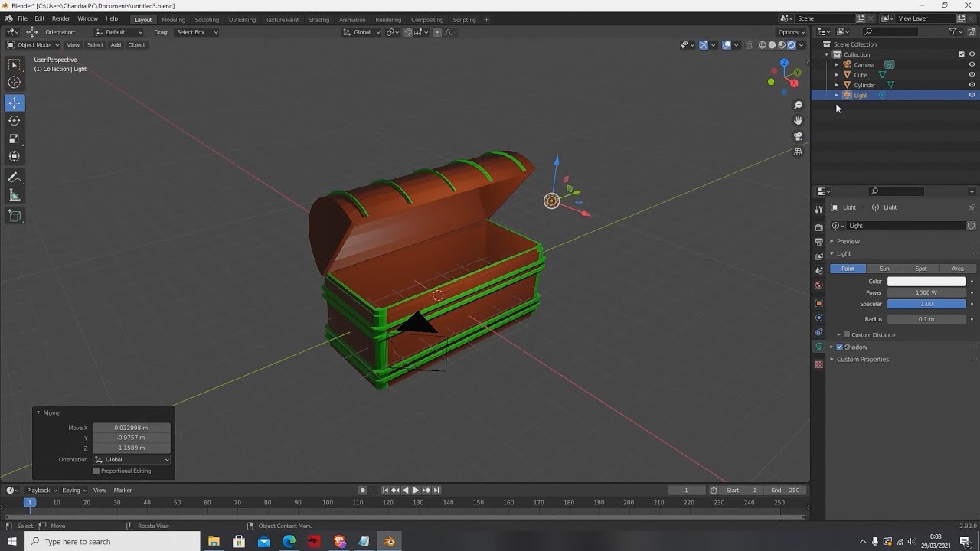This screenshot has width=980, height=551.
Task: Switch to rendered viewport shading
Action: 792,44
